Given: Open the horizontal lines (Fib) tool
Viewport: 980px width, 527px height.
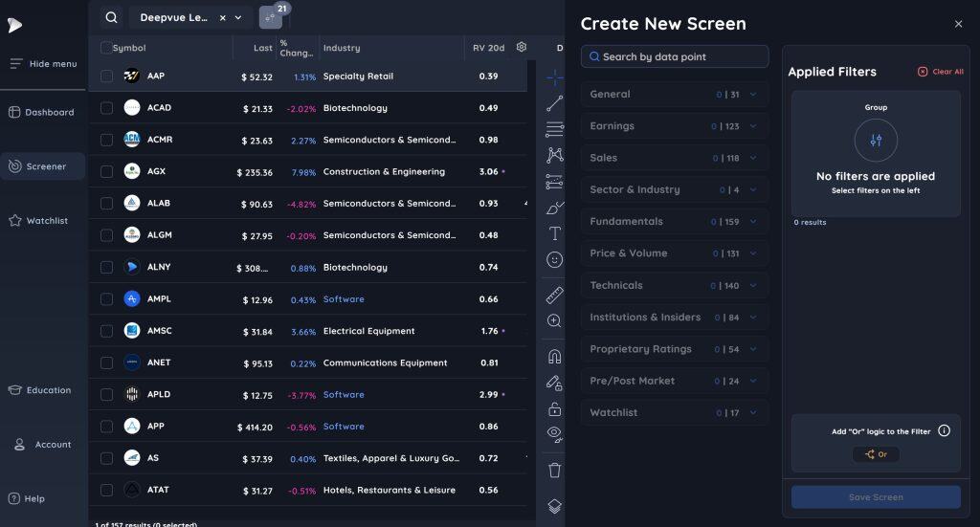Looking at the screenshot, I should (x=554, y=128).
